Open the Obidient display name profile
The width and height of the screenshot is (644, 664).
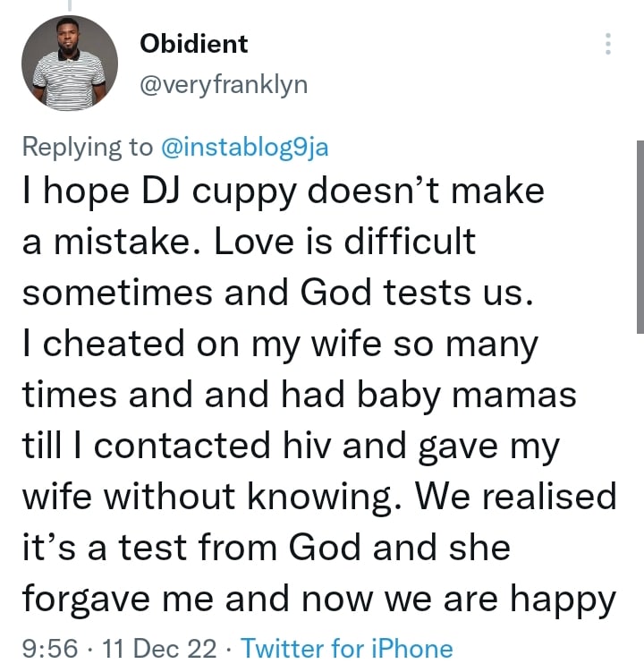(194, 42)
